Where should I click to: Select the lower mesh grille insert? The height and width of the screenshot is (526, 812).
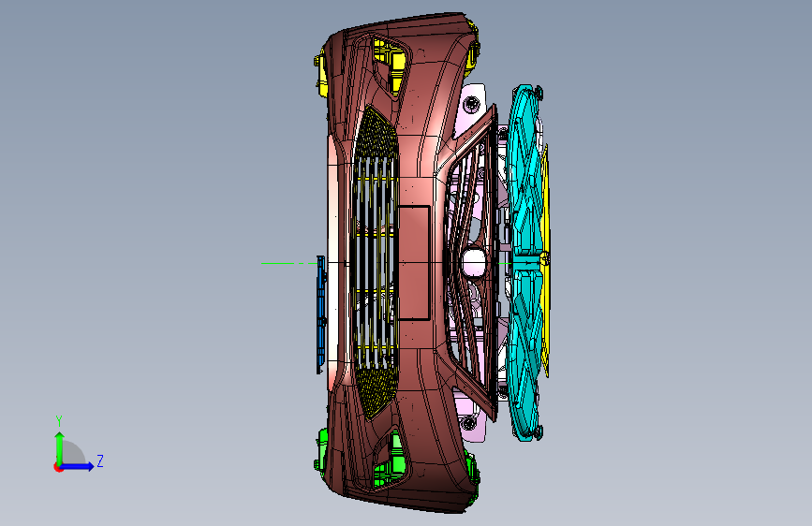[x=378, y=391]
